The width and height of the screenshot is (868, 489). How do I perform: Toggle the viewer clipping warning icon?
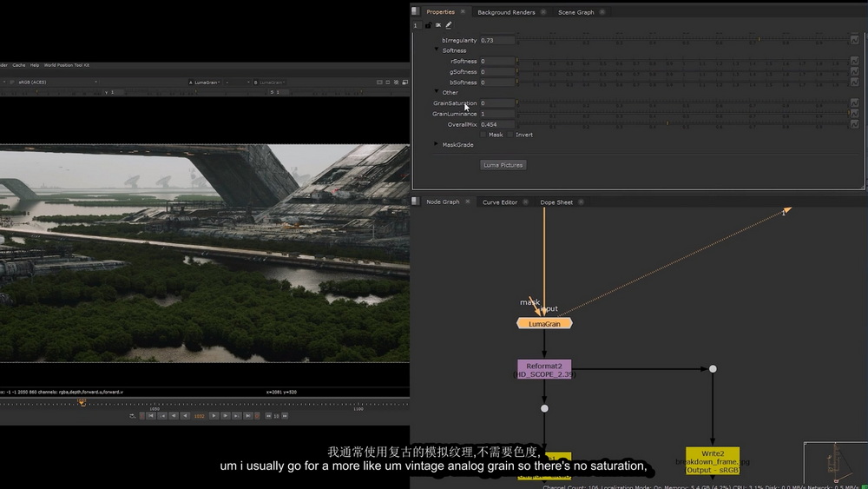(x=396, y=82)
